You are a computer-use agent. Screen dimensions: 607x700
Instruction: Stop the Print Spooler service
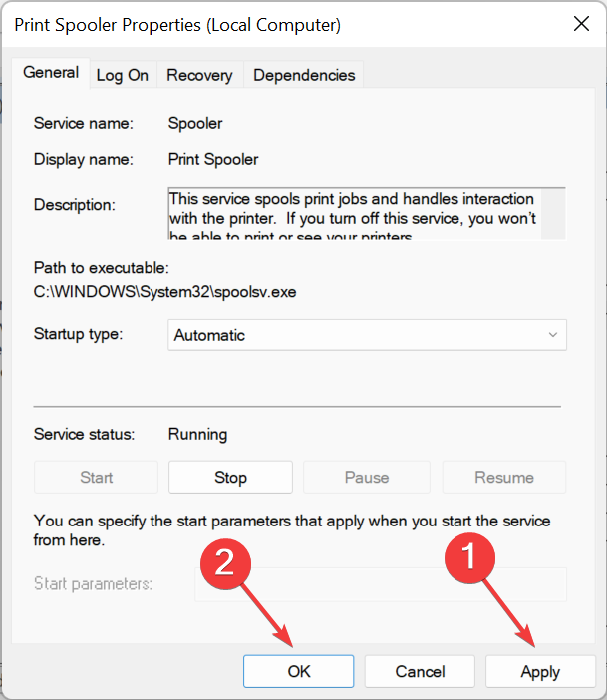[230, 478]
